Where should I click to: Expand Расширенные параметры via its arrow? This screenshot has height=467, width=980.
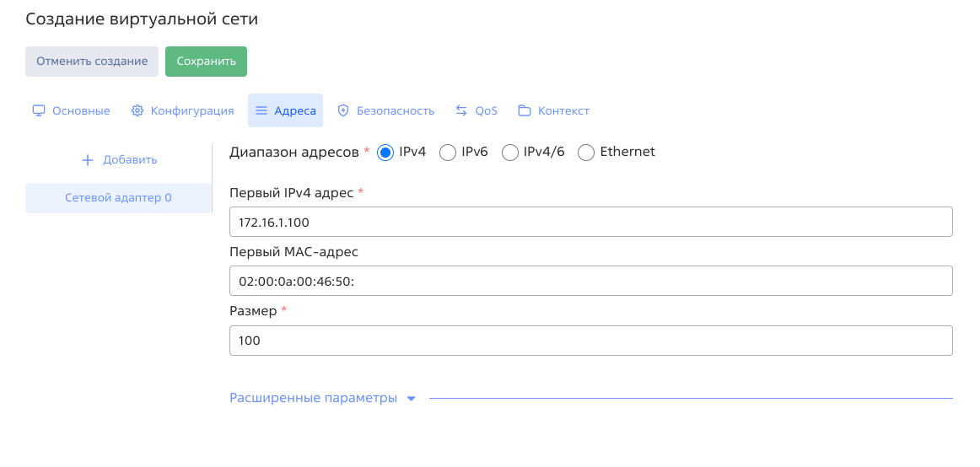click(x=412, y=399)
